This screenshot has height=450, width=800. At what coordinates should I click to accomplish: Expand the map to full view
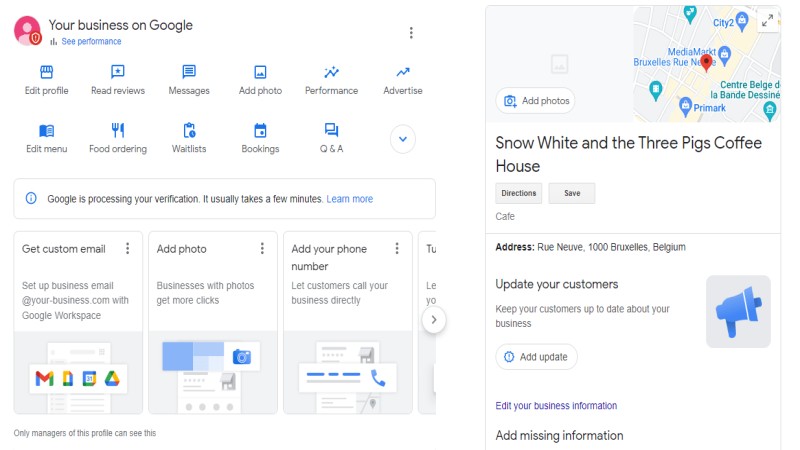(767, 21)
